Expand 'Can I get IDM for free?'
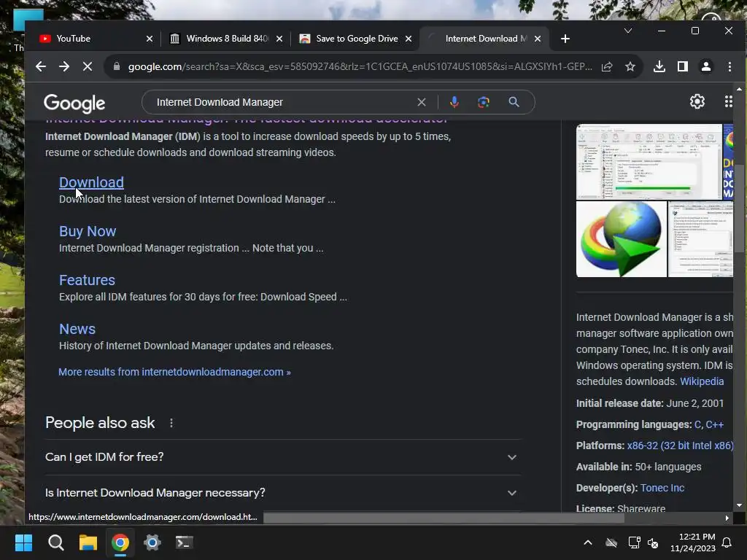 click(283, 457)
